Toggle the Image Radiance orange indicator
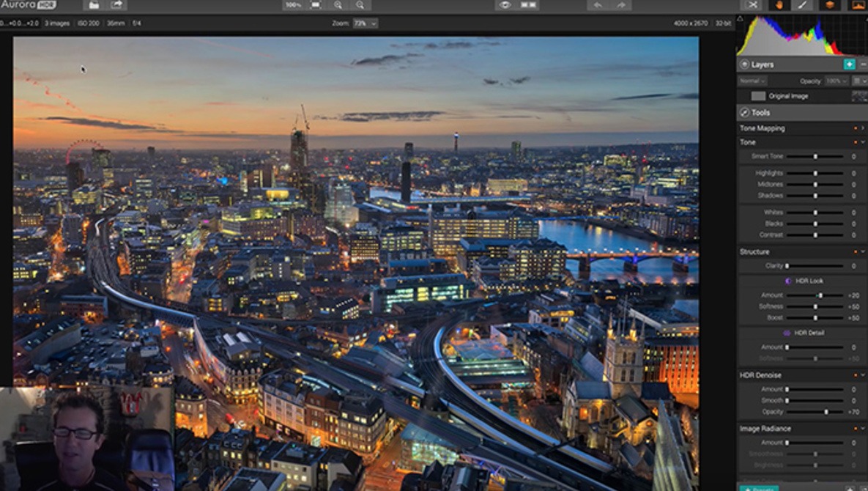This screenshot has height=491, width=868. pos(856,429)
